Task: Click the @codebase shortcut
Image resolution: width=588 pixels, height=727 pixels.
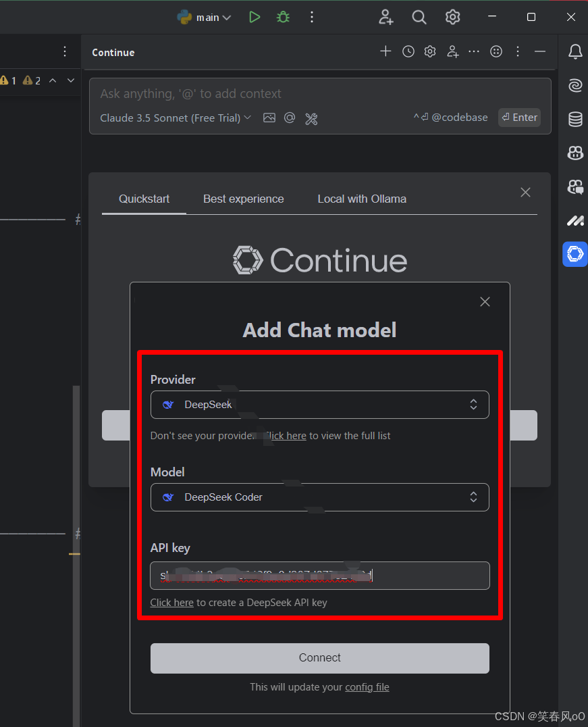Action: 450,118
